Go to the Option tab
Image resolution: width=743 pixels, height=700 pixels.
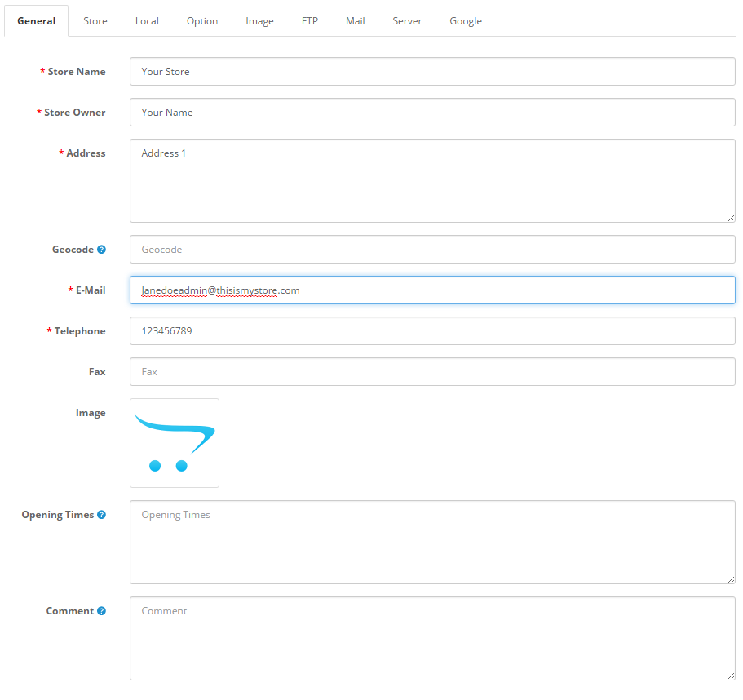point(202,21)
